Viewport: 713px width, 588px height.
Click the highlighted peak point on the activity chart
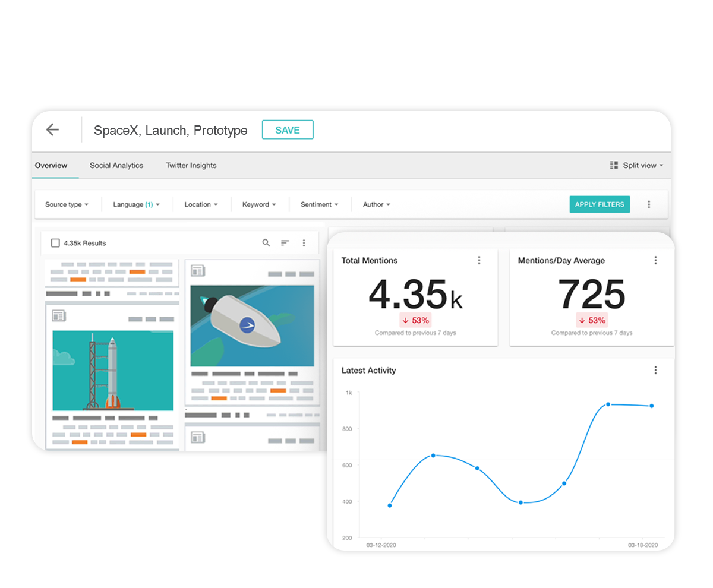(x=608, y=403)
